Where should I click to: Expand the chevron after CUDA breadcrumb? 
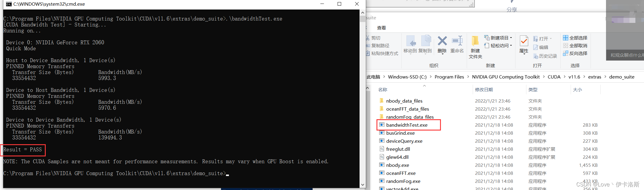click(564, 77)
